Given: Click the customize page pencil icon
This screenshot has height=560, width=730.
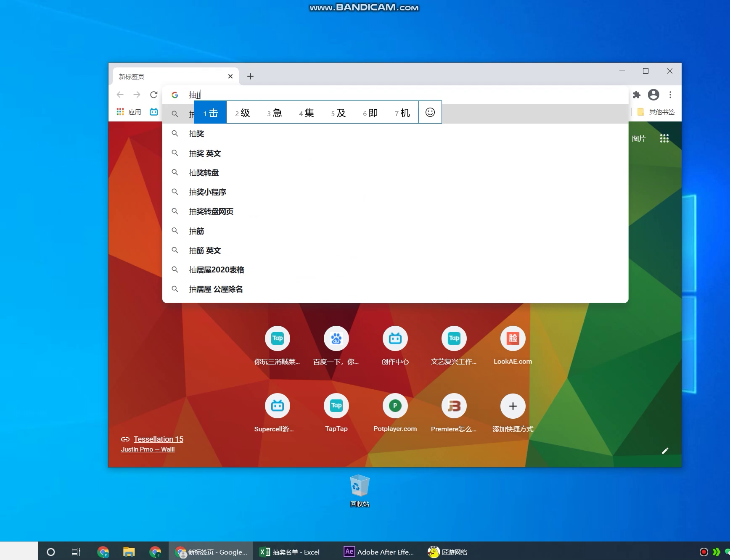Looking at the screenshot, I should (665, 451).
